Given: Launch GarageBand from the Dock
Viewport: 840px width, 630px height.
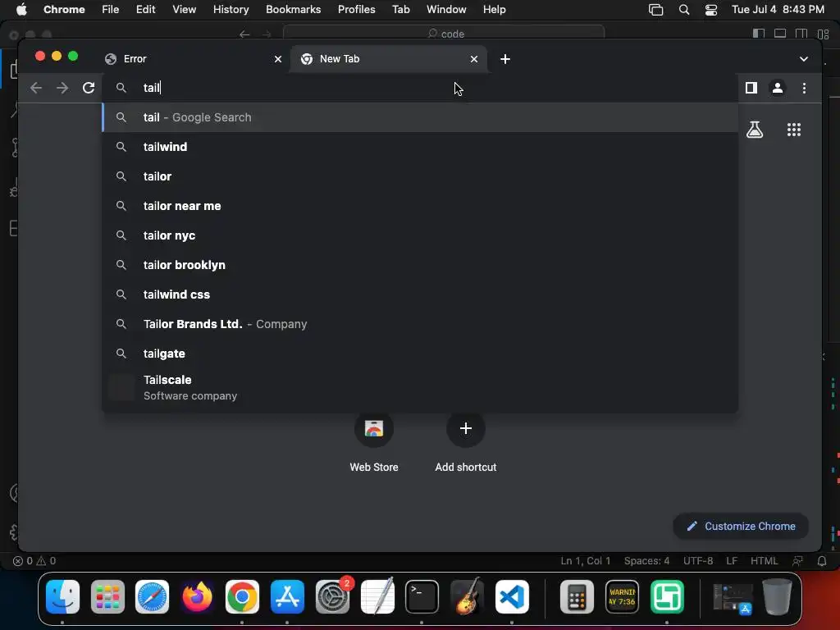Looking at the screenshot, I should click(467, 596).
